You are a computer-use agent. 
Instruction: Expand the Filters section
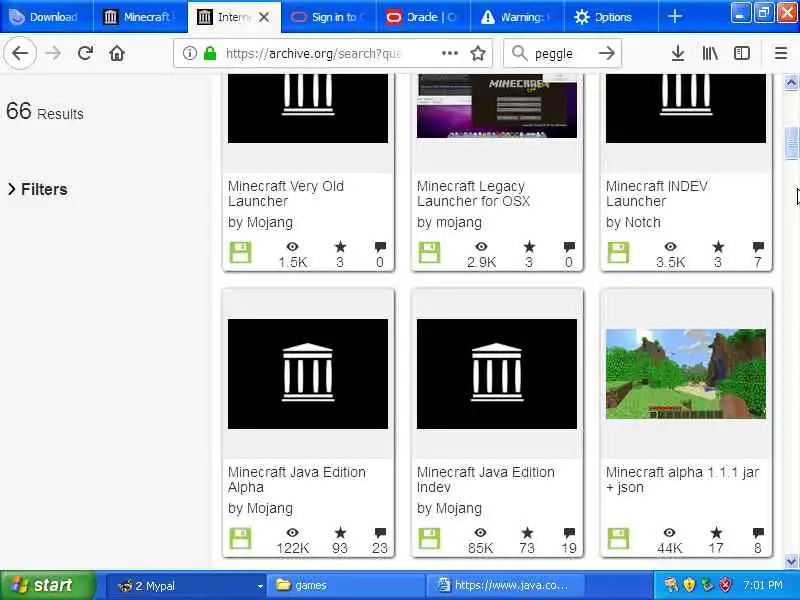pyautogui.click(x=38, y=189)
